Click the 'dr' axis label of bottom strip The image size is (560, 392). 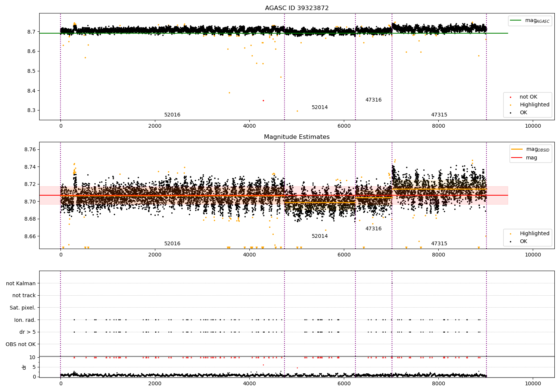pos(24,367)
